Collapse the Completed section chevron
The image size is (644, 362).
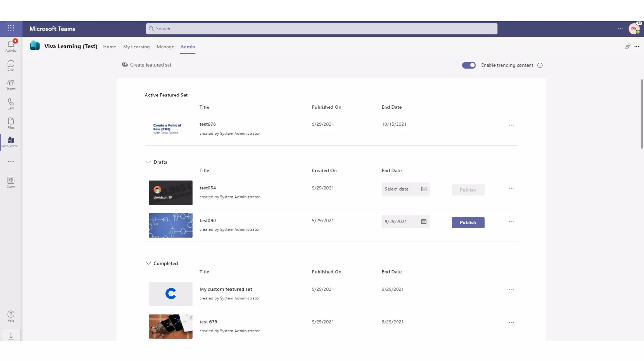tap(148, 263)
